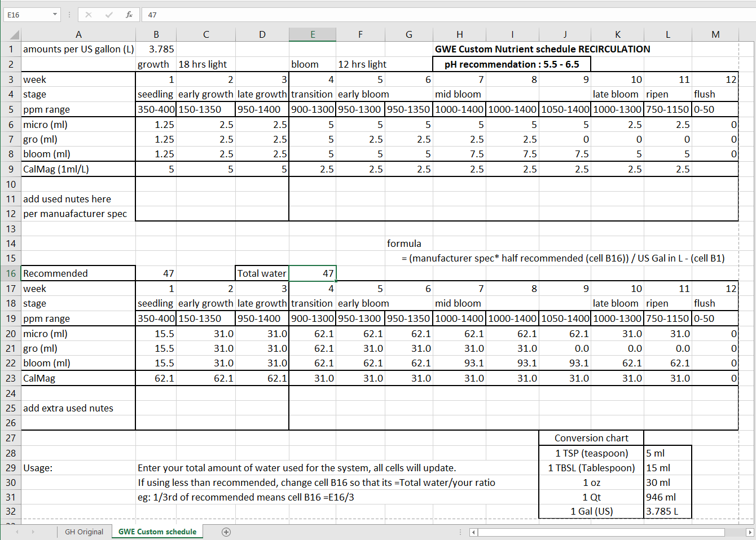The height and width of the screenshot is (540, 756).
Task: Select the Conversion chart heading cell
Action: (591, 438)
